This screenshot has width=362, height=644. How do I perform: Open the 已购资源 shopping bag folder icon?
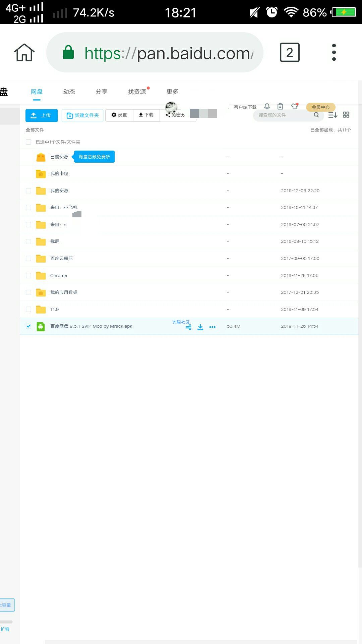(x=41, y=157)
